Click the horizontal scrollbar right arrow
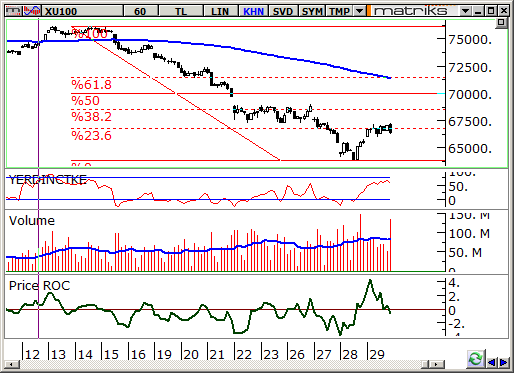This screenshot has height=373, width=514. click(x=438, y=364)
